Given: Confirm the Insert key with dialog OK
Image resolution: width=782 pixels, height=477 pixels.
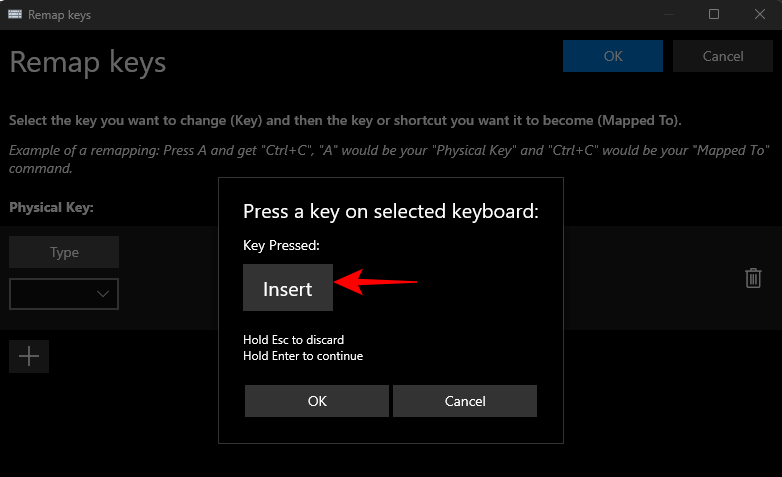Looking at the screenshot, I should tap(317, 401).
